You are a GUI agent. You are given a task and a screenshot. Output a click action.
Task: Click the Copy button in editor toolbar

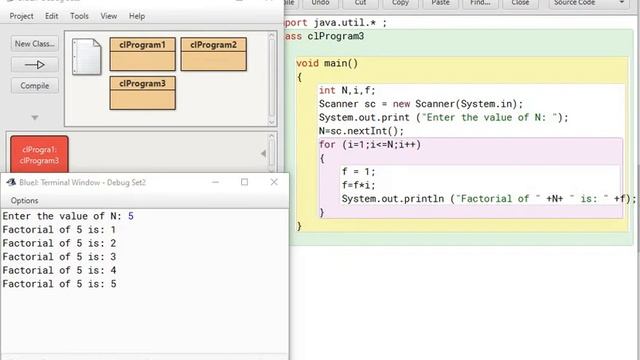coord(400,3)
